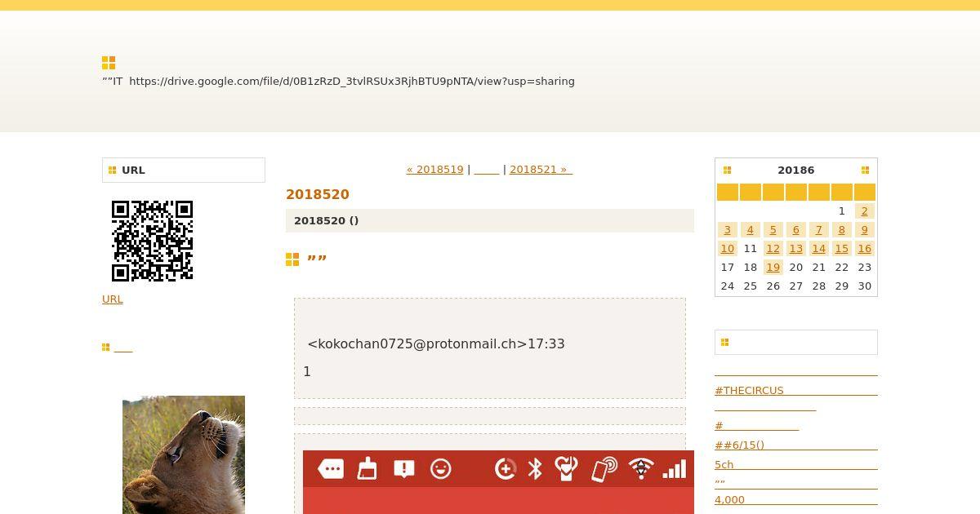Open the 5ch sidebar link
The height and width of the screenshot is (514, 980).
click(724, 465)
